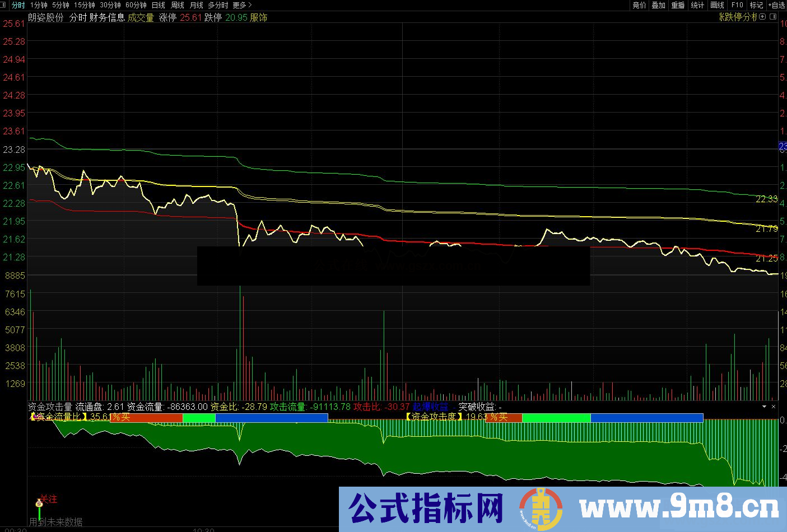The image size is (787, 532).
Task: Switch to the 60分钟 chart
Action: click(x=136, y=5)
